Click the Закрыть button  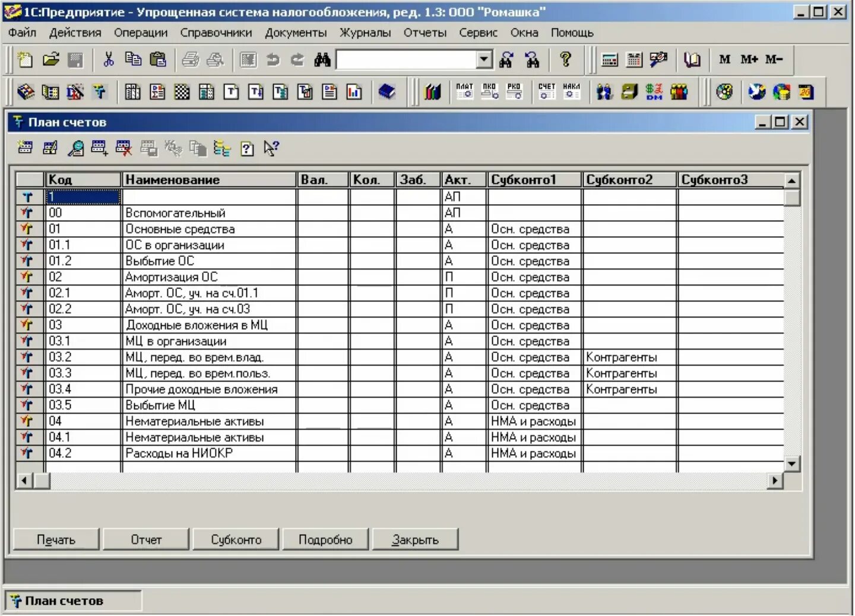point(415,539)
